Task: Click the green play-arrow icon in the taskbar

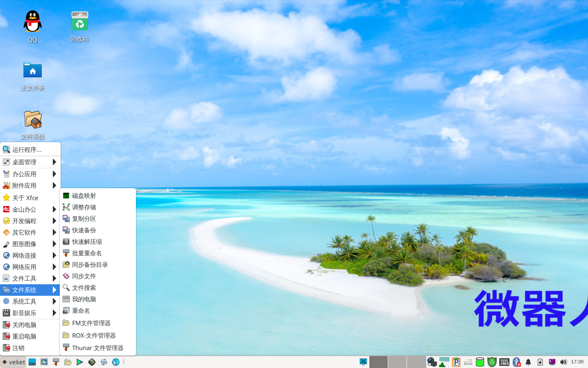Action: click(80, 362)
